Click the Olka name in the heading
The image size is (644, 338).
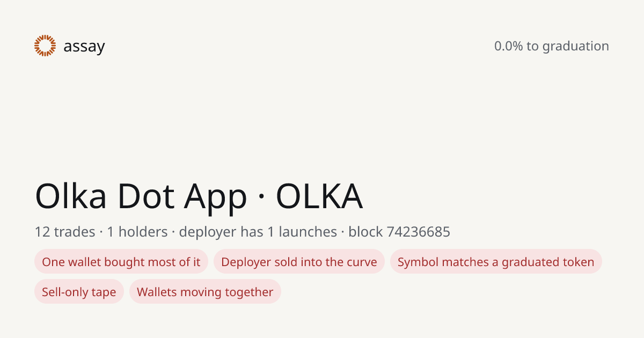coord(71,196)
